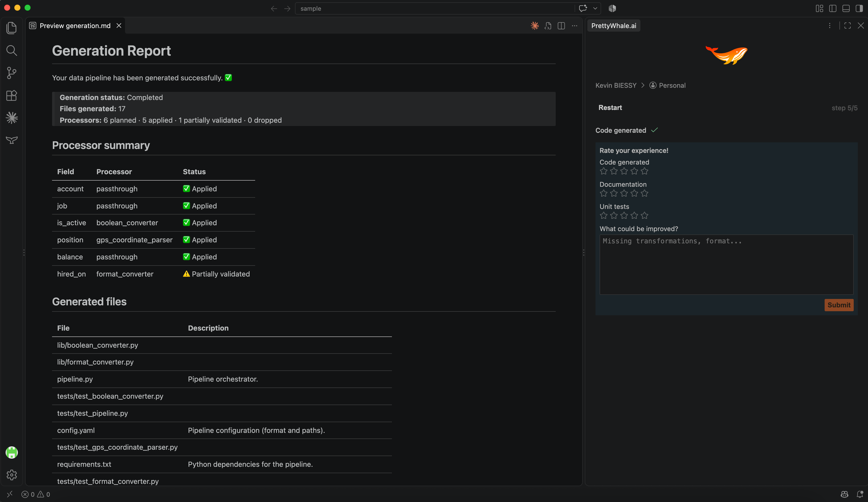Click the hired_on field cell
Image resolution: width=868 pixels, height=502 pixels.
click(71, 274)
